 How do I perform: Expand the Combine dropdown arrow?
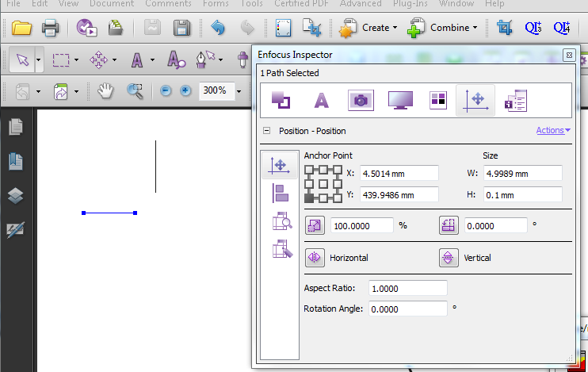pyautogui.click(x=475, y=28)
